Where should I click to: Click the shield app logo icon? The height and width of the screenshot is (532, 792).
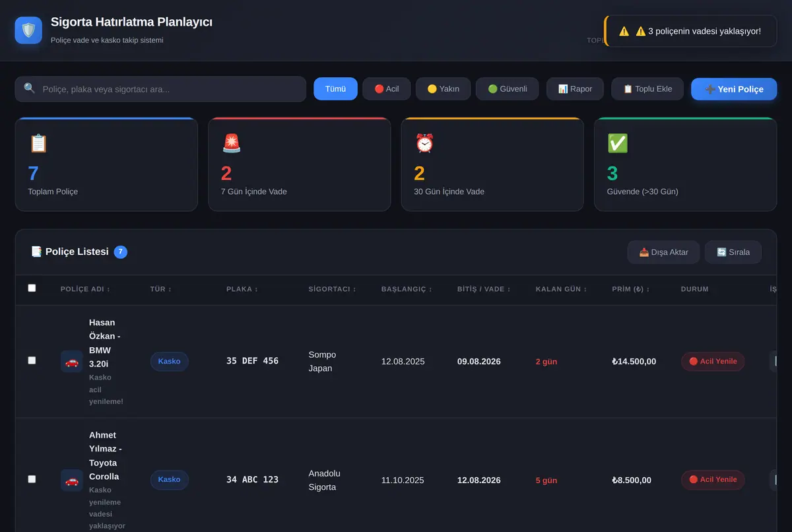pyautogui.click(x=28, y=30)
